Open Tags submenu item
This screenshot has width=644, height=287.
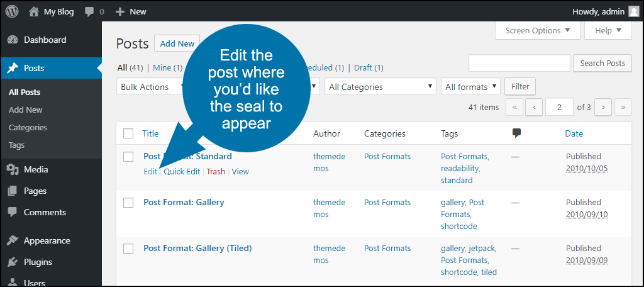pos(16,145)
